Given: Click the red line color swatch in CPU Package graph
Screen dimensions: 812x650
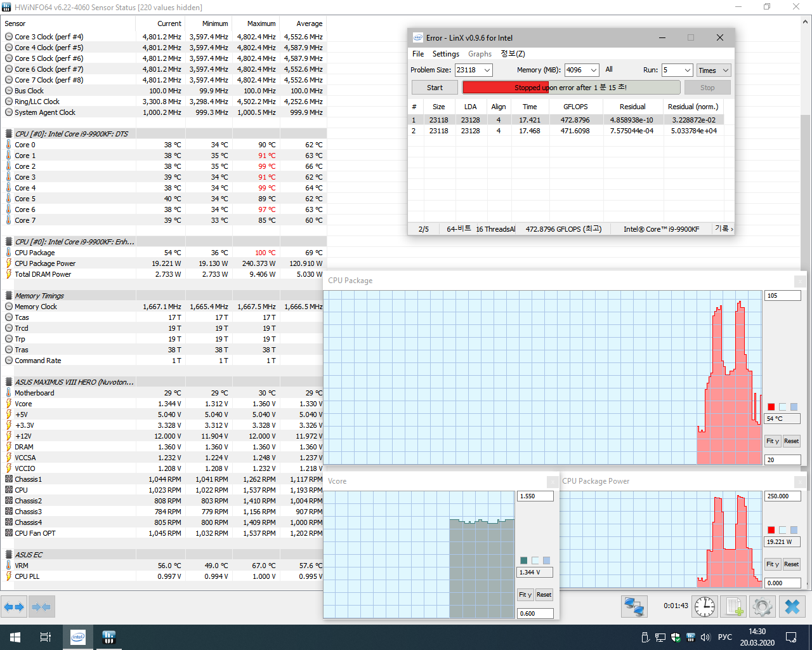Looking at the screenshot, I should tap(771, 407).
